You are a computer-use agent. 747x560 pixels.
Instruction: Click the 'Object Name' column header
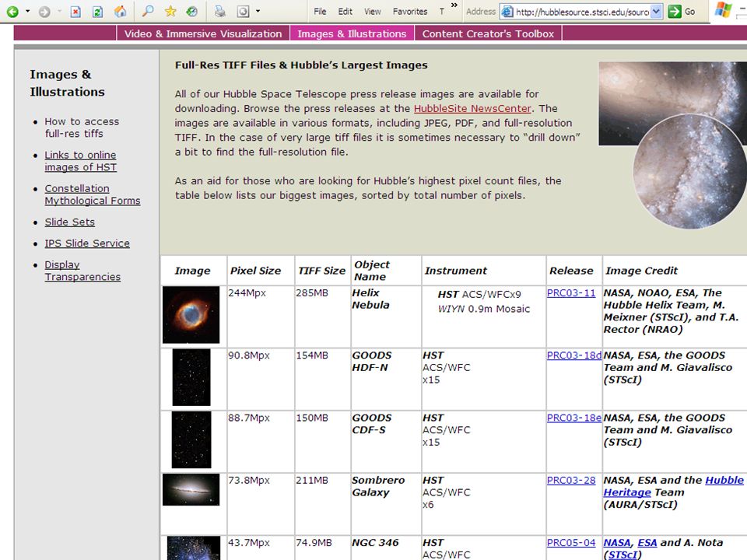click(x=372, y=271)
